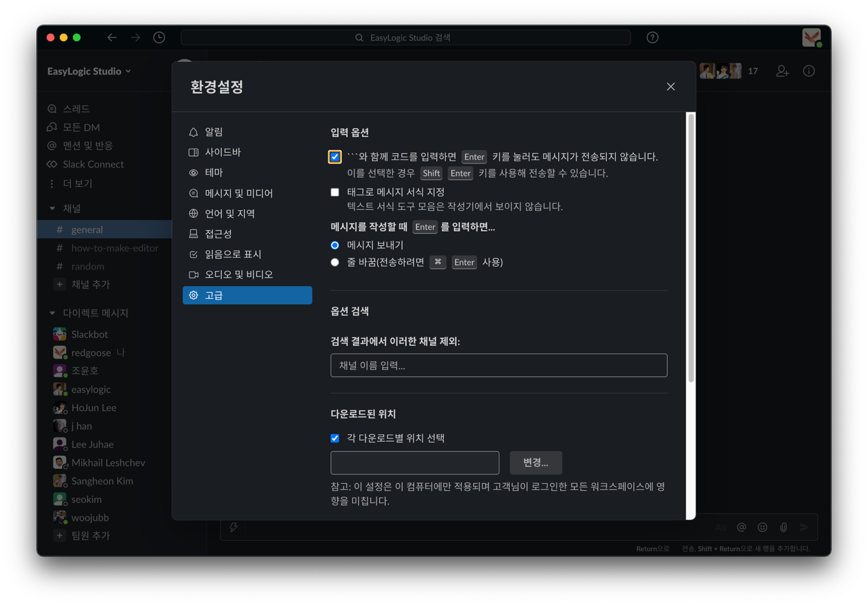Open 메시지 및 미디어 settings tab
Viewport: 868px width, 605px height.
click(247, 193)
